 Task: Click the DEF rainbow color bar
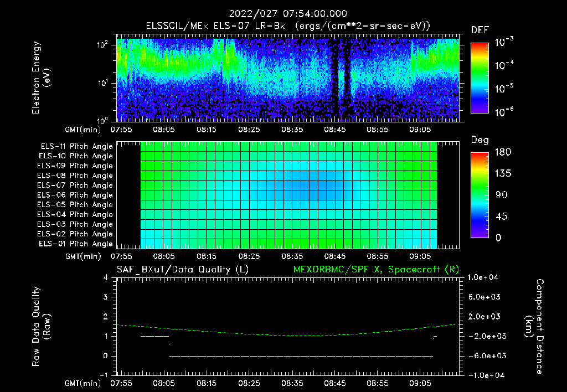coord(480,78)
